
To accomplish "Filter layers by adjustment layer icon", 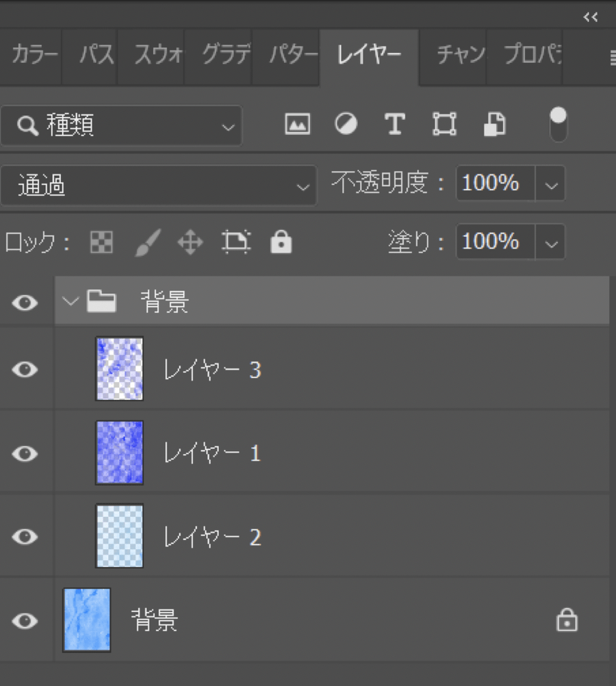I will point(346,124).
